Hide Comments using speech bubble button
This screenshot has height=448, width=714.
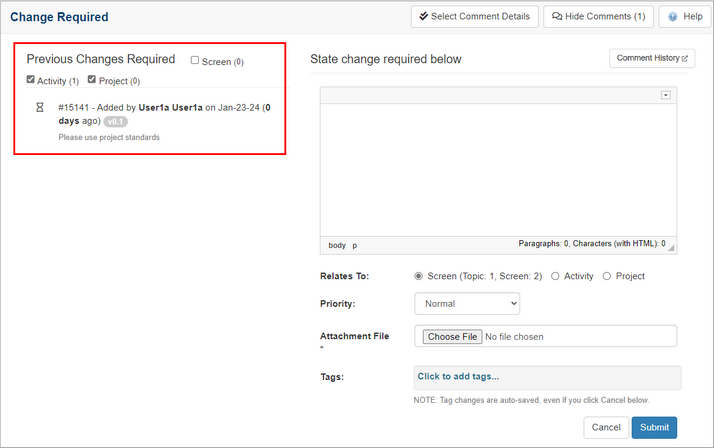point(600,17)
